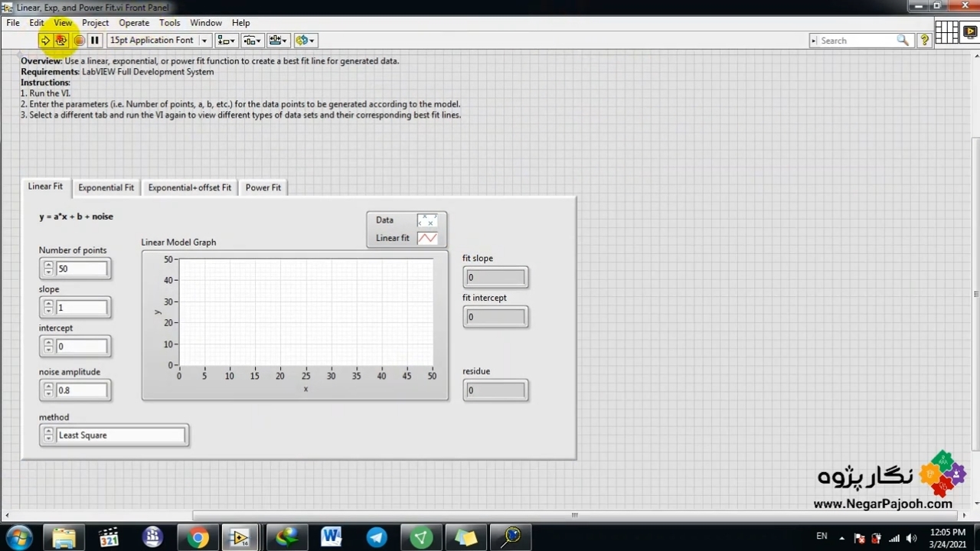Image resolution: width=980 pixels, height=551 pixels.
Task: Open the 15pt Application Font dropdown
Action: point(158,41)
